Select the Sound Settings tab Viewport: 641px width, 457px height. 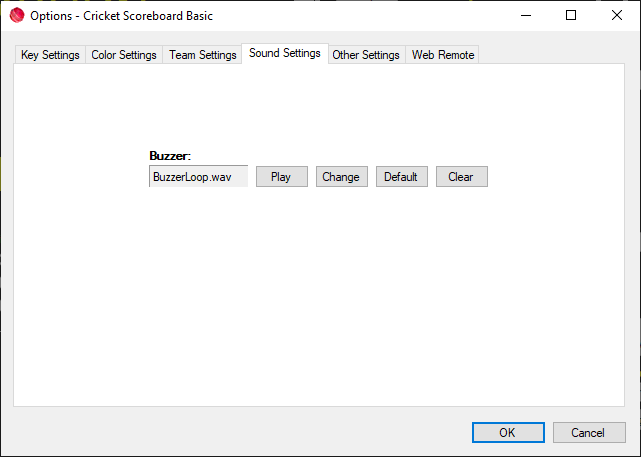click(x=285, y=53)
